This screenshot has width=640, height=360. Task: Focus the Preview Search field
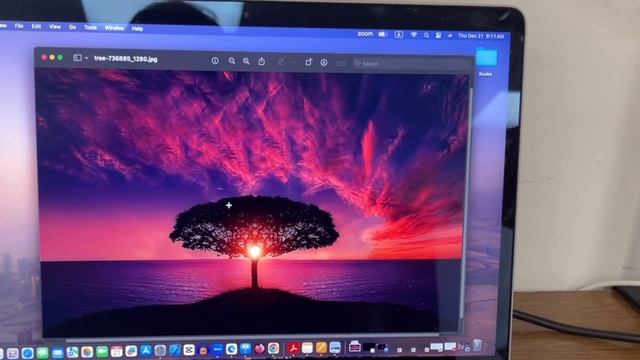pos(411,64)
